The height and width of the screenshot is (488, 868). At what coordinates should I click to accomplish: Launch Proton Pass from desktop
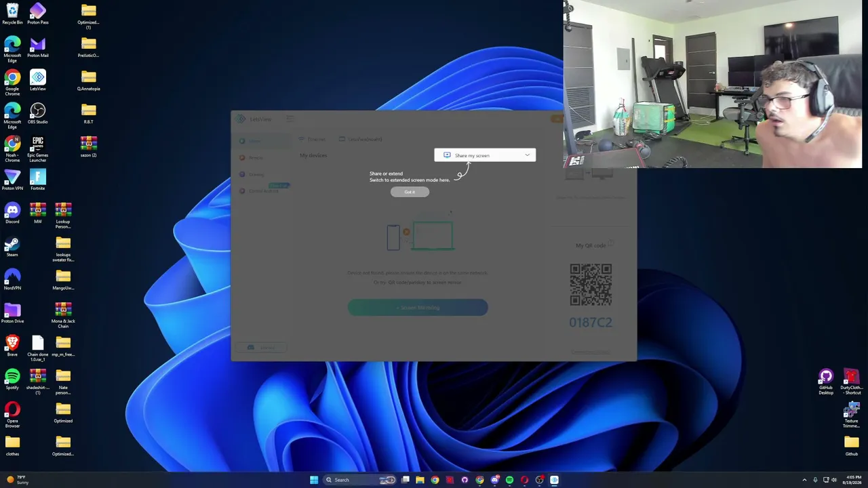[38, 14]
